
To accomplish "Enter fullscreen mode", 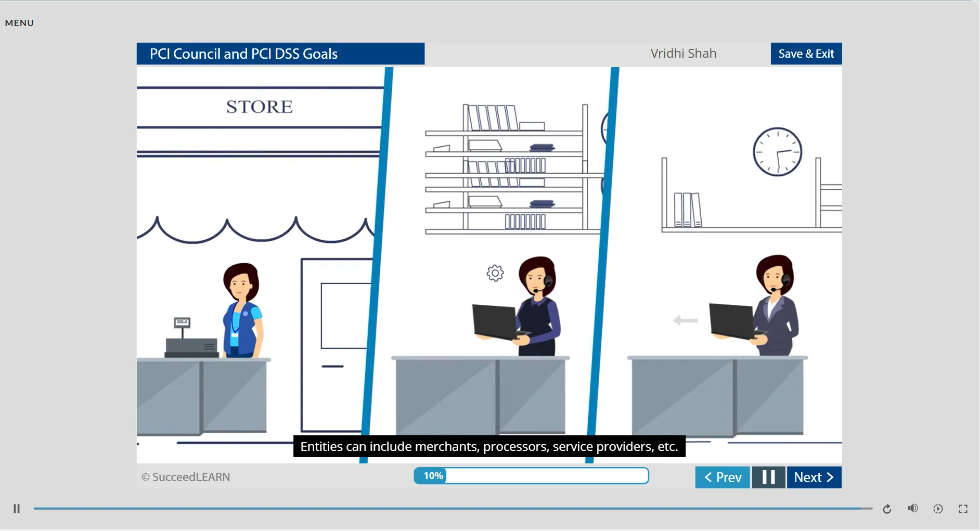I will [x=963, y=509].
